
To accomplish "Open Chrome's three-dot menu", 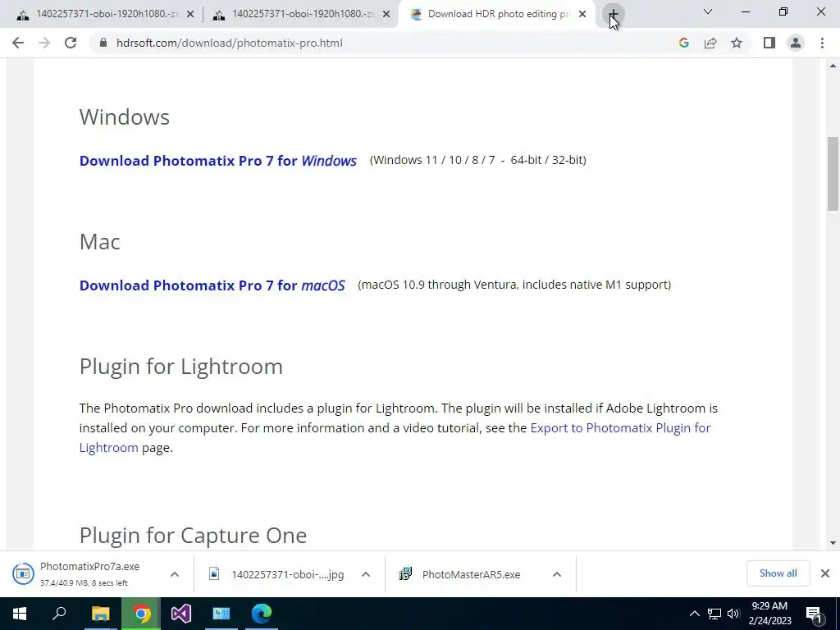I will [x=822, y=43].
